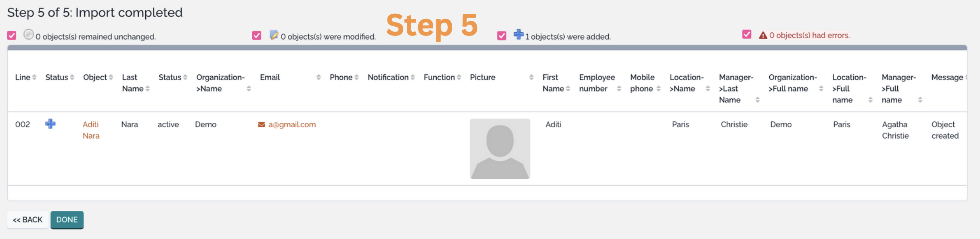Click the grey unchanged objects circle icon

(x=28, y=35)
